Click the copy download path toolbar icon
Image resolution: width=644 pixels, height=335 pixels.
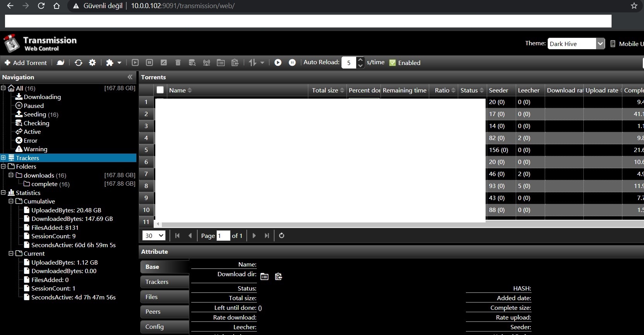[235, 63]
